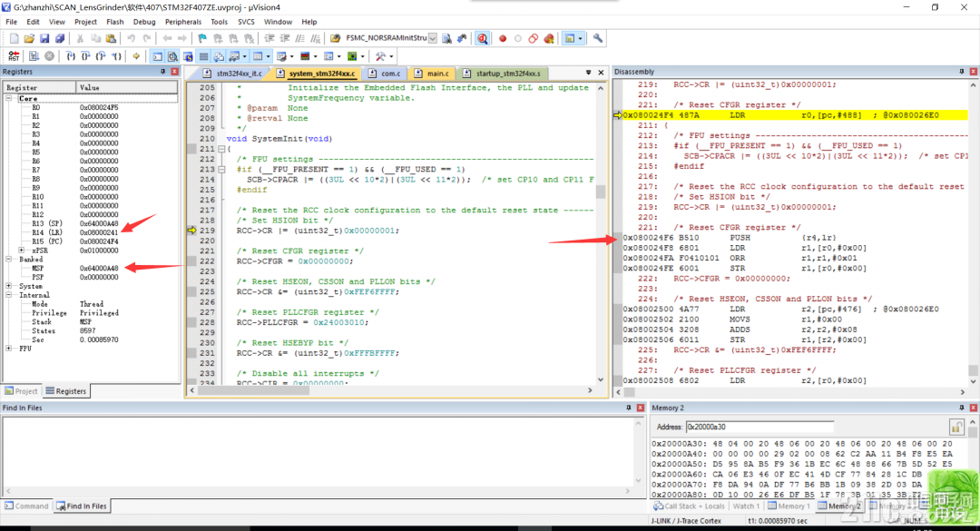Toggle auto-hide pin on Disassembly panel
The height and width of the screenshot is (531, 980).
pos(962,72)
